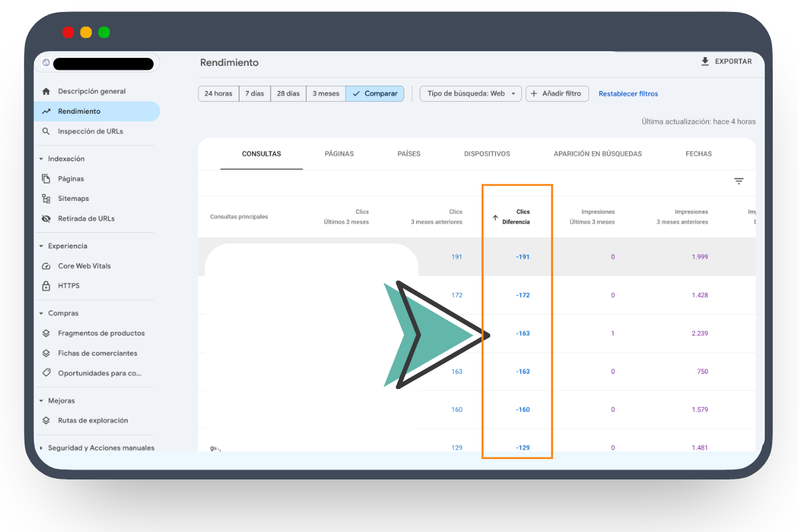Select the 28 días date range
Screen dimensions: 798x532
[289, 94]
